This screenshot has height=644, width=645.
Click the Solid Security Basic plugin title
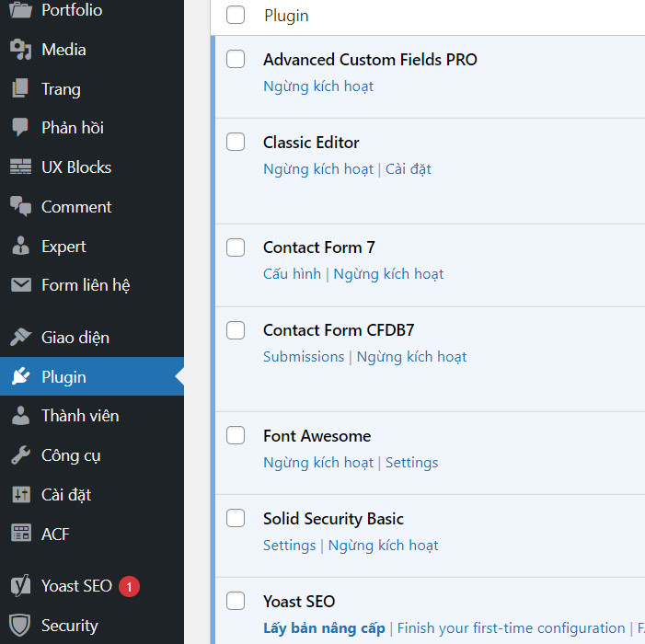pos(333,519)
